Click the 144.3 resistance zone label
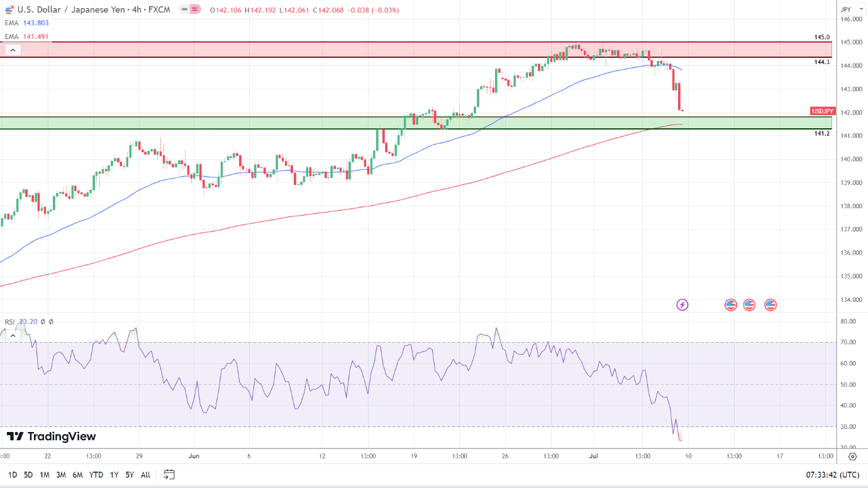This screenshot has width=868, height=488. coord(822,62)
